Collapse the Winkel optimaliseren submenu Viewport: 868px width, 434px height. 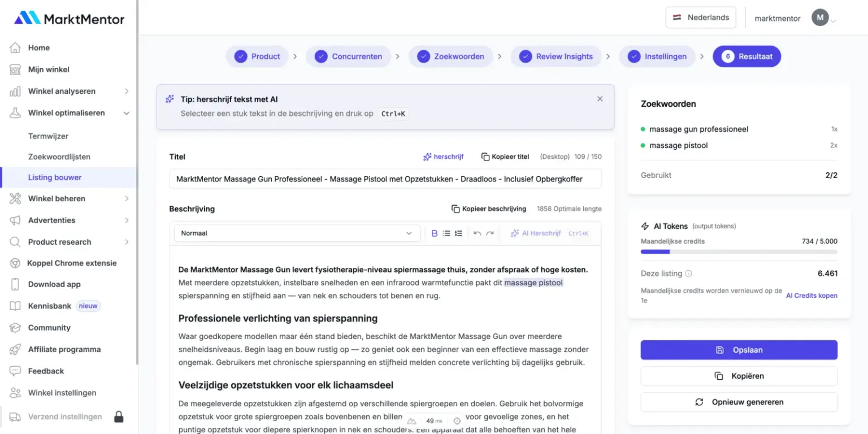127,113
